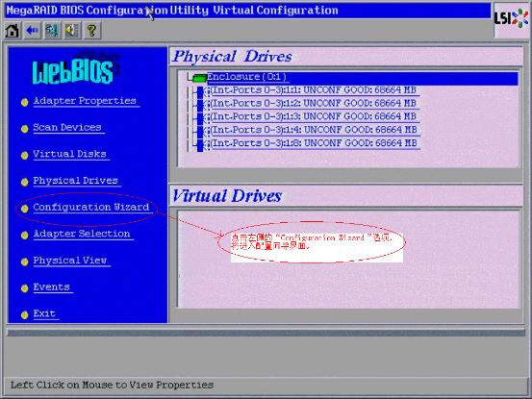Click the MegaRAID BIOS Configuration Utility title

pos(172,11)
